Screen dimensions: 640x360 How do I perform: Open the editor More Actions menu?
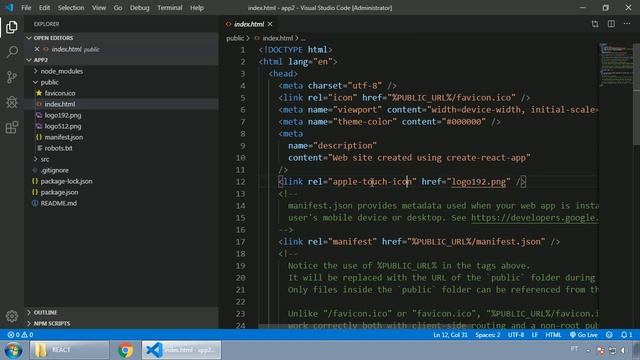(627, 24)
